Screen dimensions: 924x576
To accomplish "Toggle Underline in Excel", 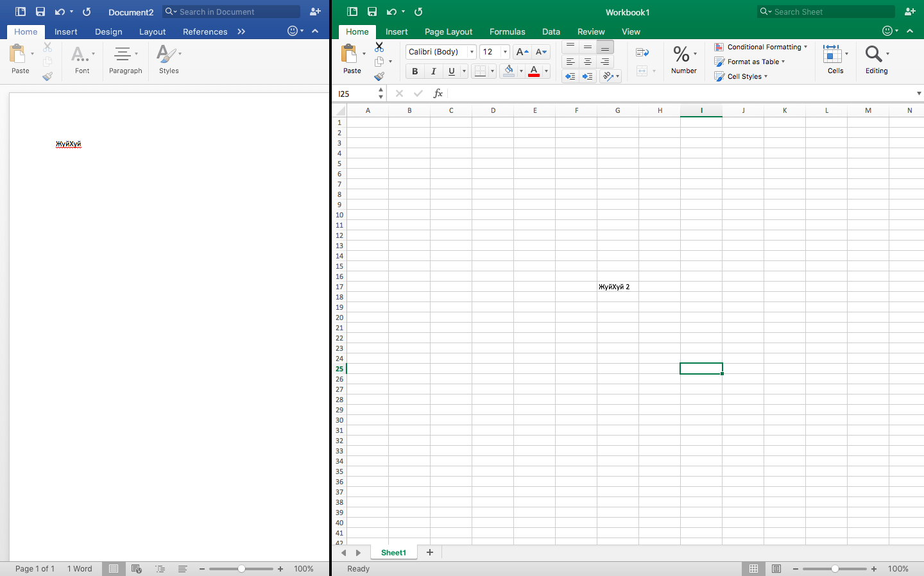I will [x=452, y=71].
